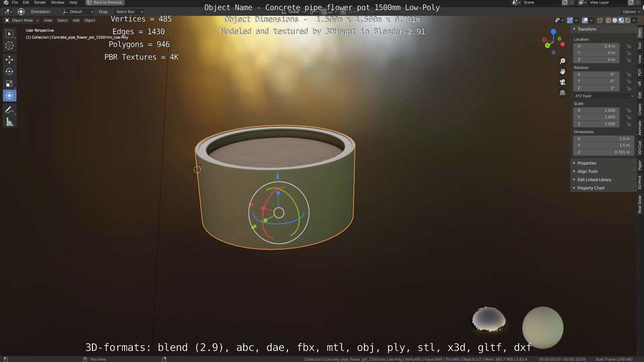This screenshot has width=644, height=362.
Task: Choose the 3D Cursor tool
Action: click(9, 46)
